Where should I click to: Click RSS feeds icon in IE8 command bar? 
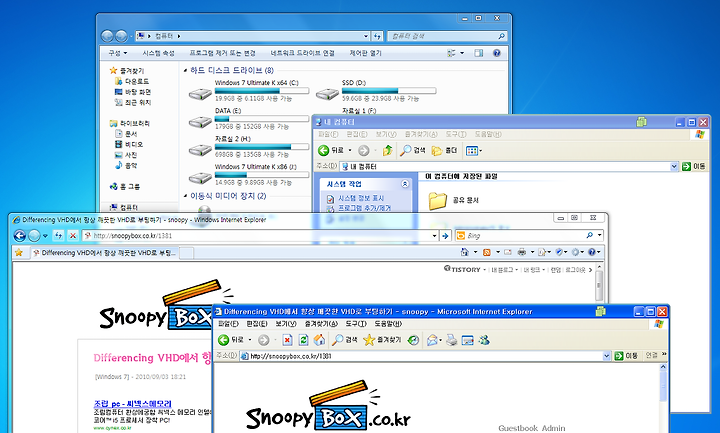(487, 252)
